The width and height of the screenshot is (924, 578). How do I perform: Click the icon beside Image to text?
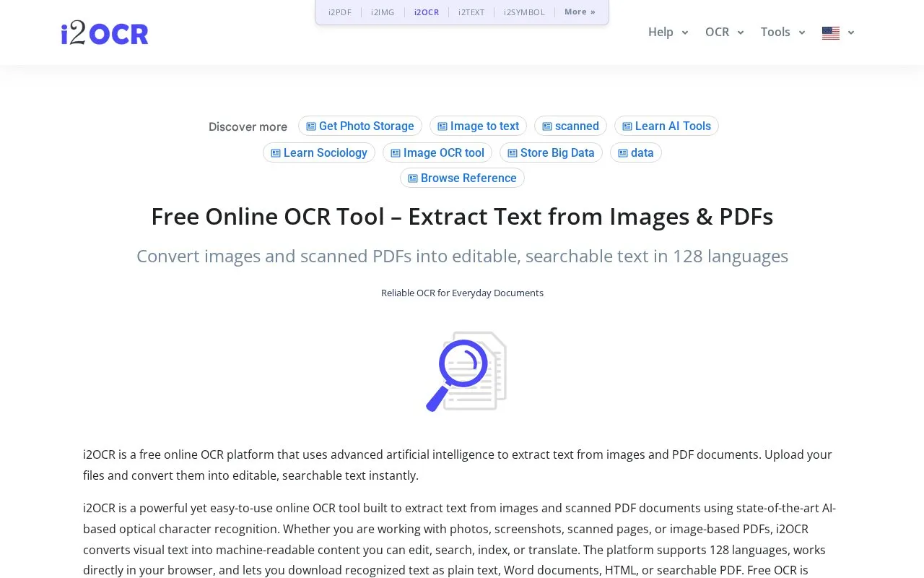(x=443, y=126)
